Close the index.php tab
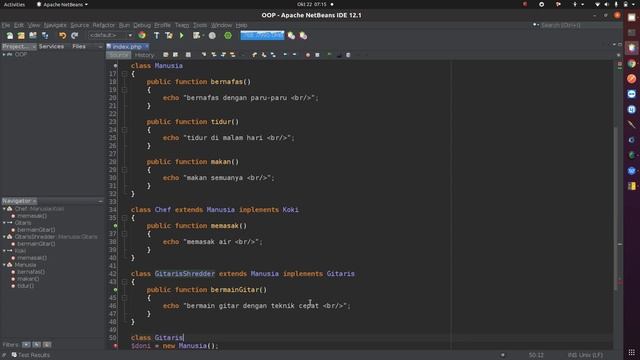 point(147,47)
